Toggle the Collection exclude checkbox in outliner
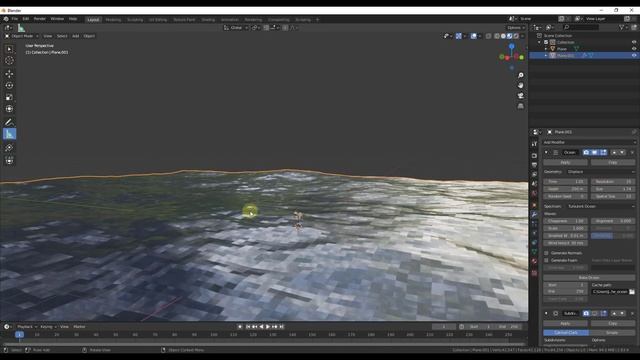Screen dimensions: 640x360 (546, 42)
